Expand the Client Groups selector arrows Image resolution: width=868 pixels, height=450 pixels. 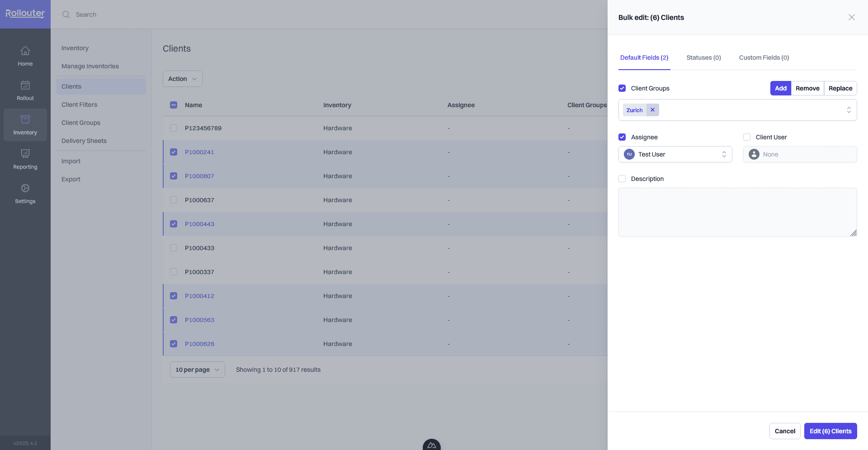[849, 110]
